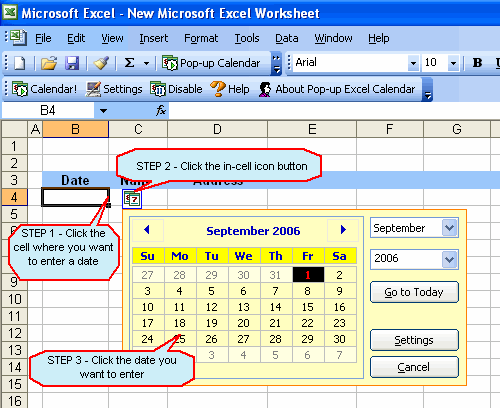Open the font size 10 dropdown
500x408 pixels.
(x=453, y=63)
